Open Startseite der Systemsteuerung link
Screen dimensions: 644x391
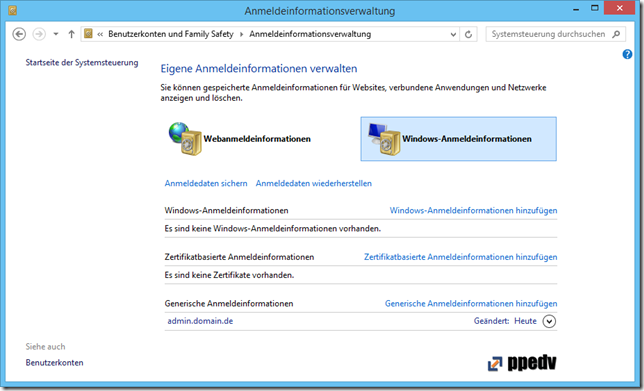[82, 62]
